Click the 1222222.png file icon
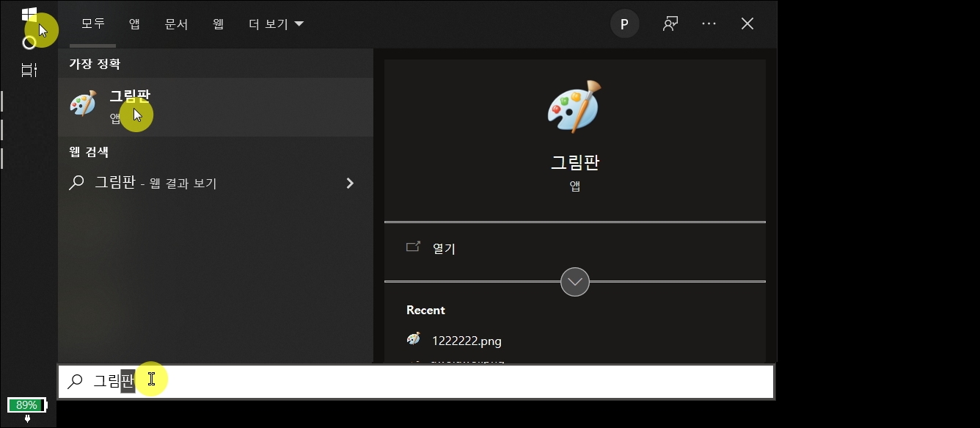 [414, 339]
